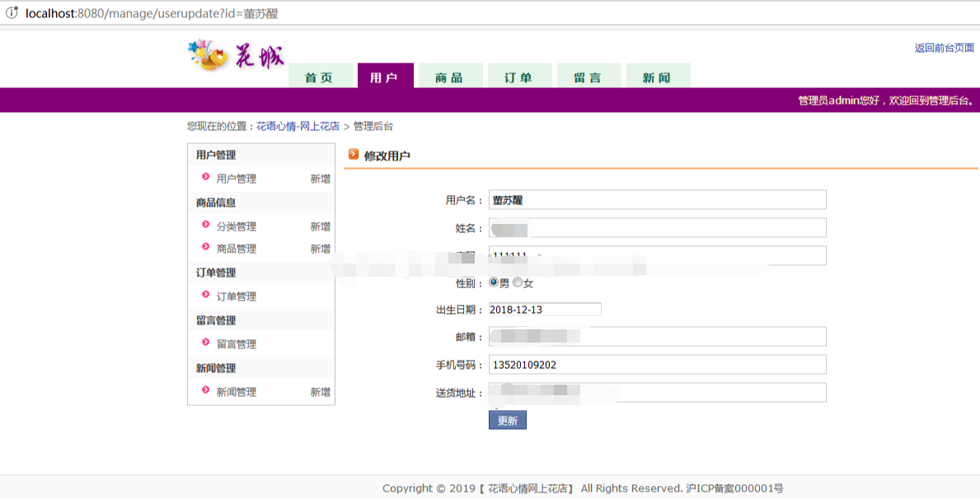Open 用户管理 in the sidebar
Image resolution: width=980 pixels, height=499 pixels.
237,179
